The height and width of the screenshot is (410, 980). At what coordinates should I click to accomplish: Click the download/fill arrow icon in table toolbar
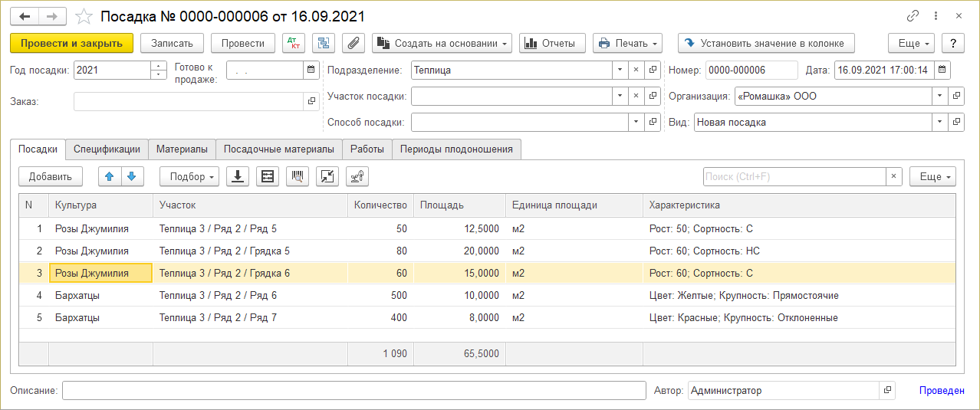[x=238, y=176]
